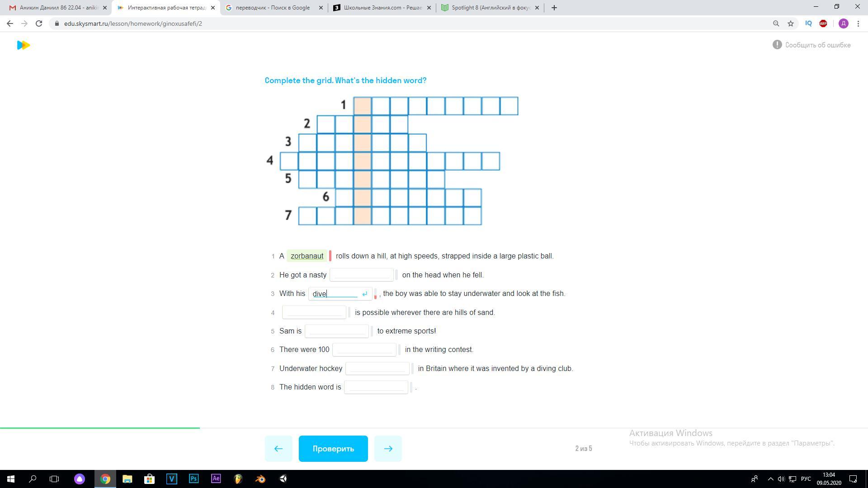868x488 pixels.
Task: Click the Windows taskbar search icon
Action: pos(32,479)
